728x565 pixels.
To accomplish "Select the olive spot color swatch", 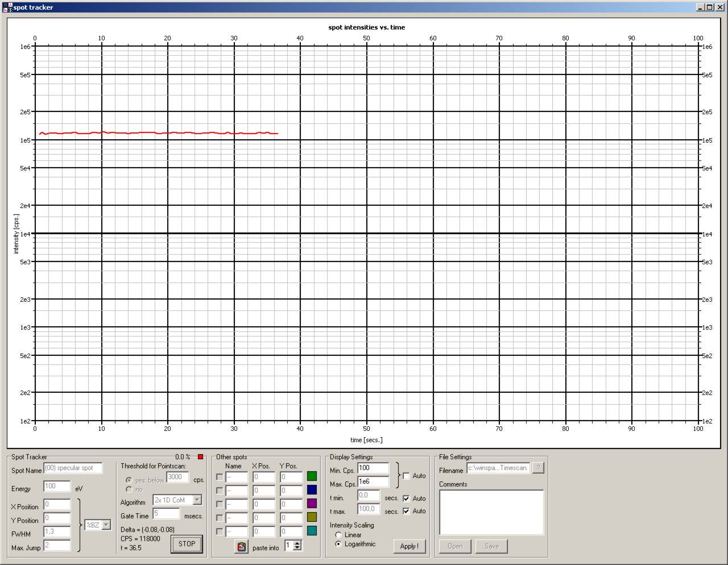I will click(312, 517).
